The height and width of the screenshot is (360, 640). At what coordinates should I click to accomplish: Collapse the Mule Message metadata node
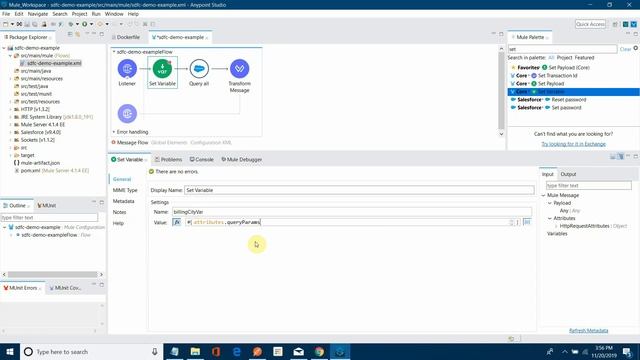[544, 196]
